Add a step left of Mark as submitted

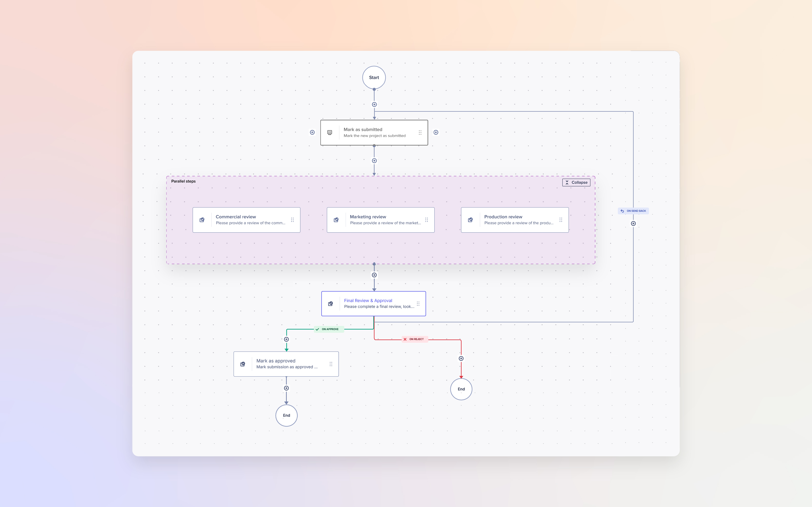click(x=312, y=132)
